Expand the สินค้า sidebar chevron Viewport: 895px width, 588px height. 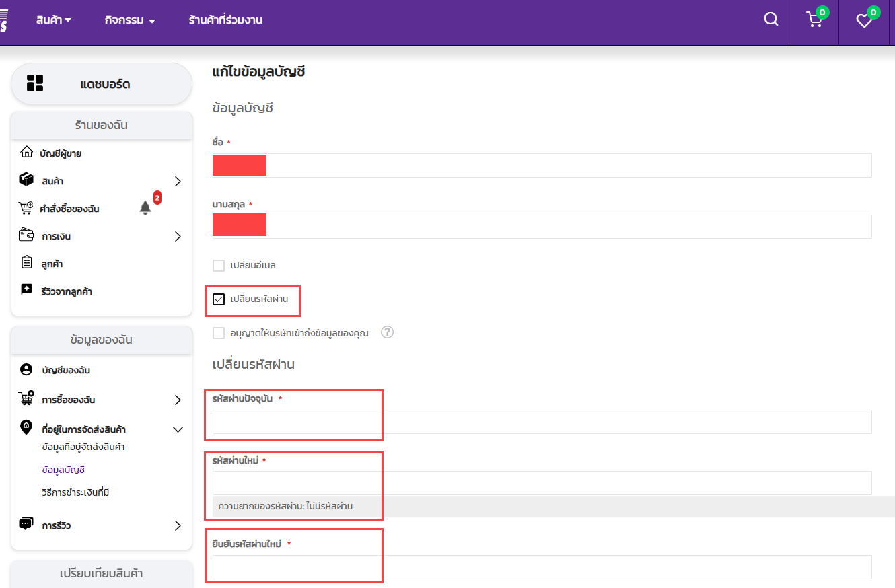[x=178, y=181]
